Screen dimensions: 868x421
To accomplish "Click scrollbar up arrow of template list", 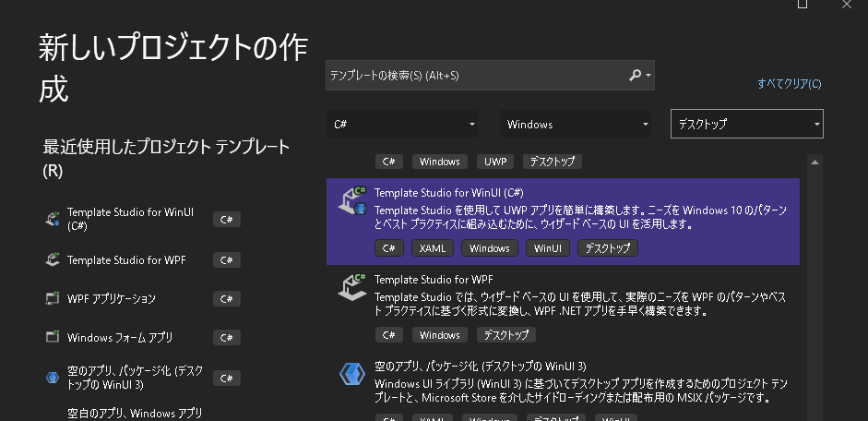I will coord(814,162).
